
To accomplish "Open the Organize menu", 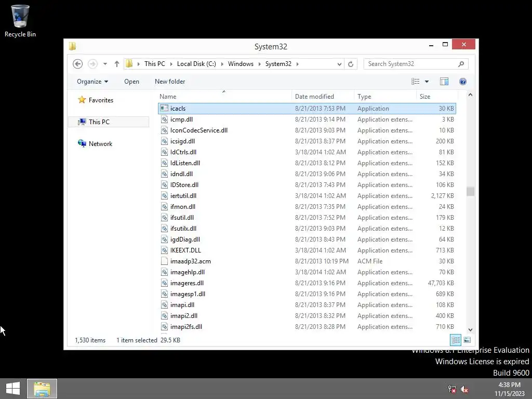I will click(x=92, y=82).
